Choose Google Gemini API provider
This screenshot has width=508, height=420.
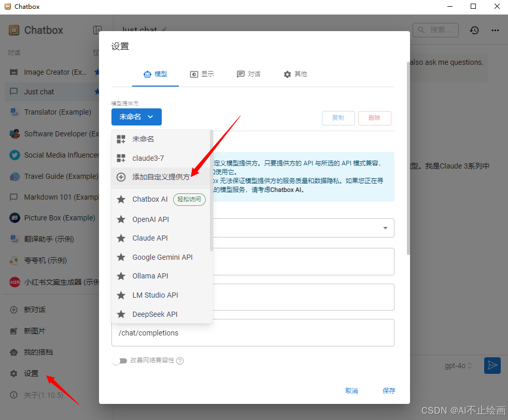coord(162,257)
